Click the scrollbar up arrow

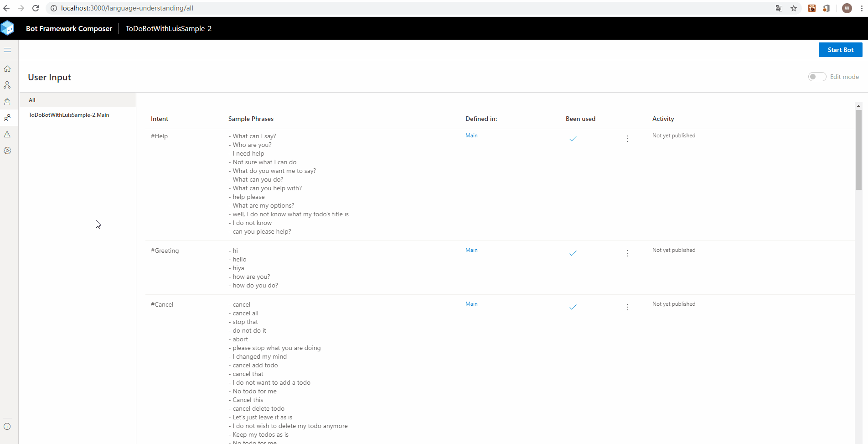coord(858,106)
